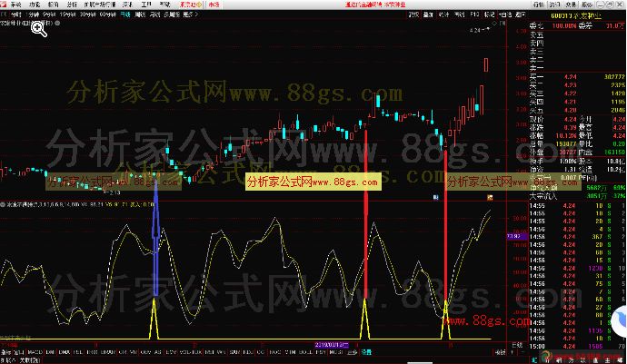Select the KDJ indicator tab

[x=248, y=352]
